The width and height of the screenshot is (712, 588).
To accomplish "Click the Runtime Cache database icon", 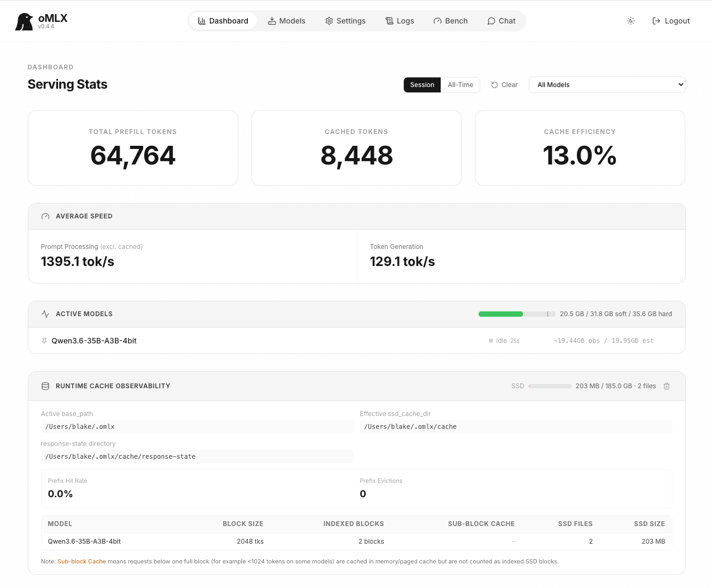I will tap(45, 386).
